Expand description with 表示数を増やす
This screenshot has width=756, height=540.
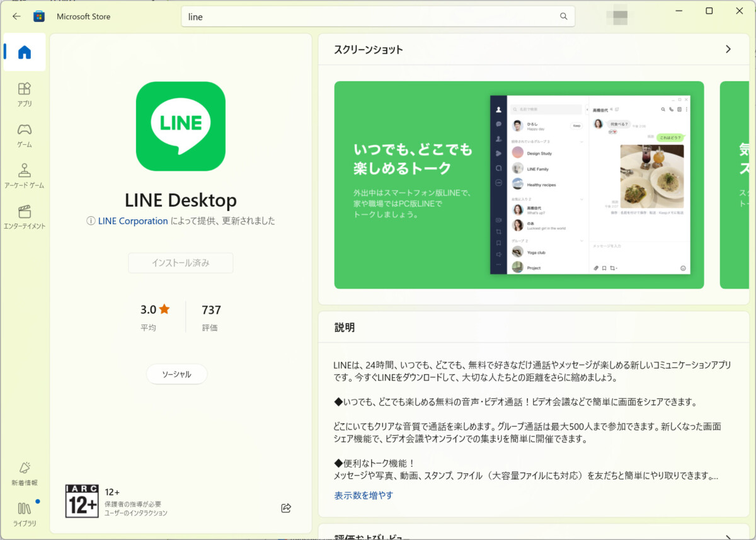point(364,495)
